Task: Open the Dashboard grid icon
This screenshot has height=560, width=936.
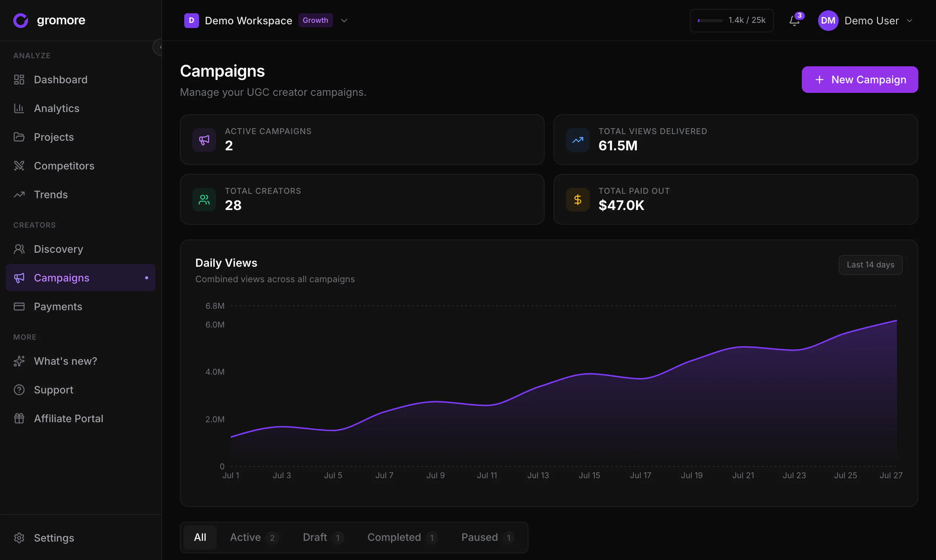Action: pos(19,80)
